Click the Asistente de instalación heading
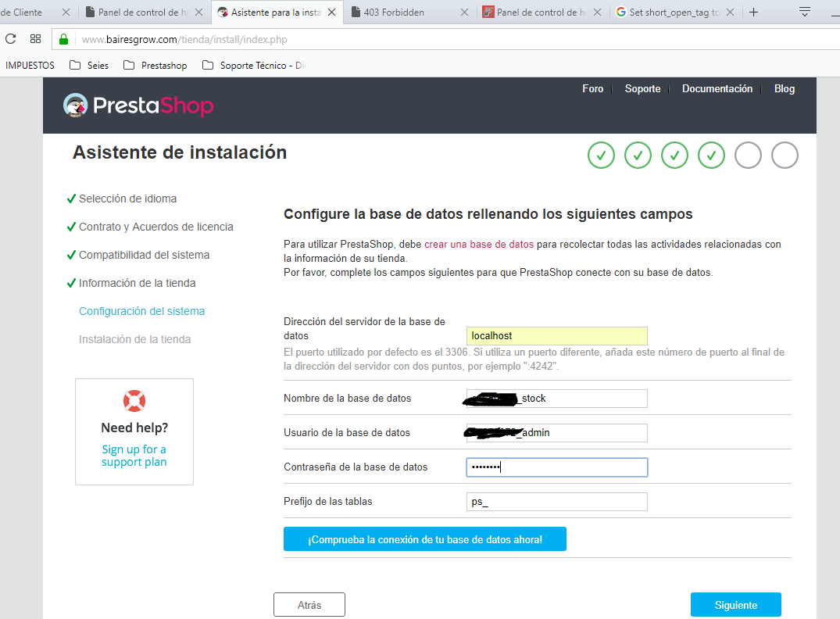Image resolution: width=840 pixels, height=619 pixels. coord(180,152)
